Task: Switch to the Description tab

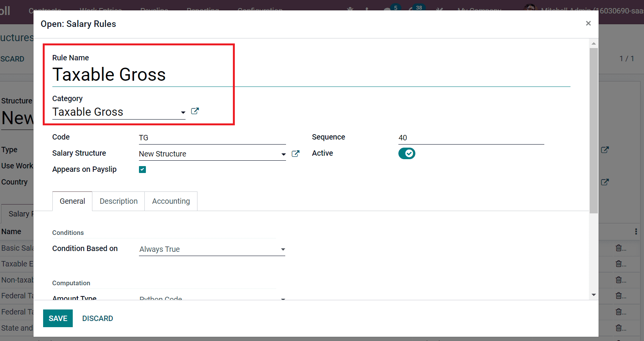Action: pyautogui.click(x=119, y=201)
